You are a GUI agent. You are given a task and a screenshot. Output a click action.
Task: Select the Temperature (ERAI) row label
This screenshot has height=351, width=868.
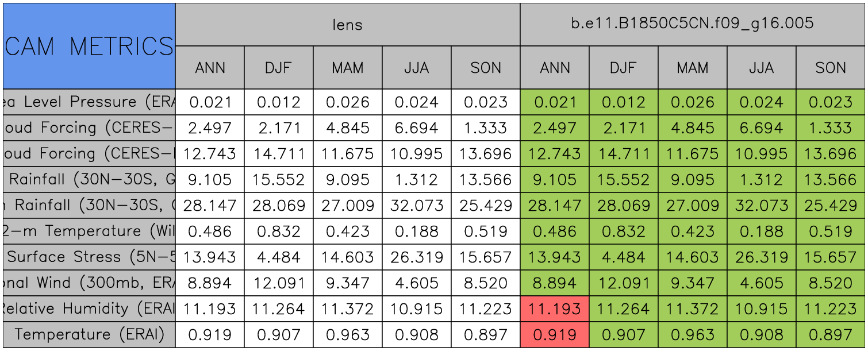[x=89, y=334]
